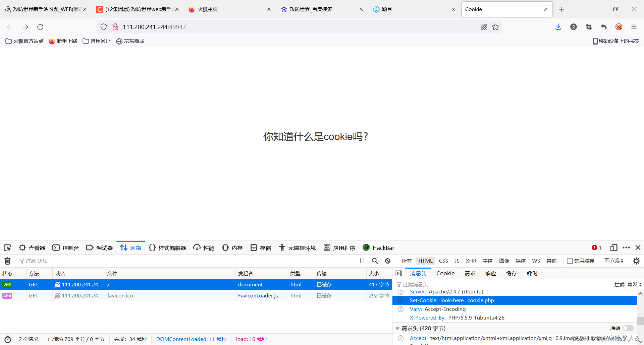Image resolution: width=644 pixels, height=345 pixels.
Task: Enable the 禁用缓存 checkbox
Action: pyautogui.click(x=570, y=261)
